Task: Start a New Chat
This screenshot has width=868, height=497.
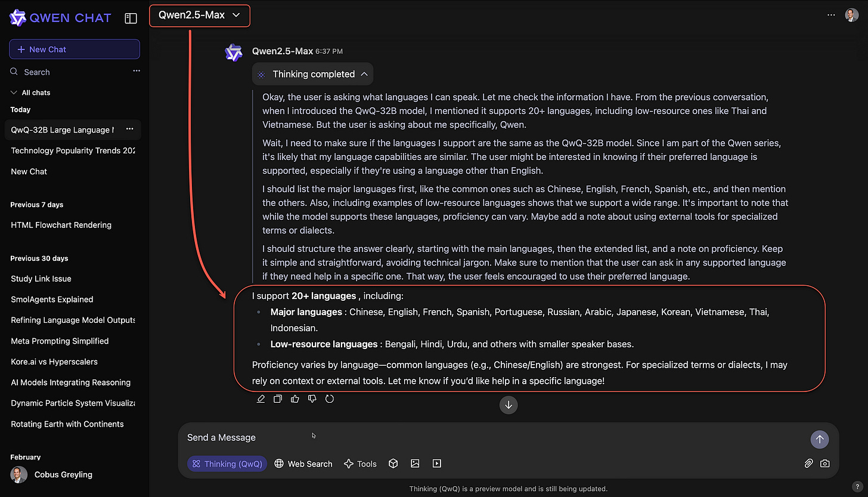Action: pos(75,50)
